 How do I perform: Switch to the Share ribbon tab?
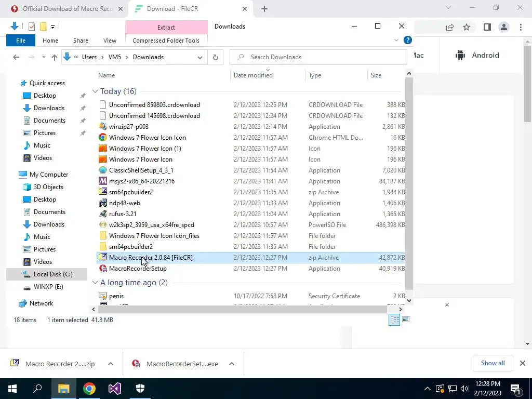point(81,41)
